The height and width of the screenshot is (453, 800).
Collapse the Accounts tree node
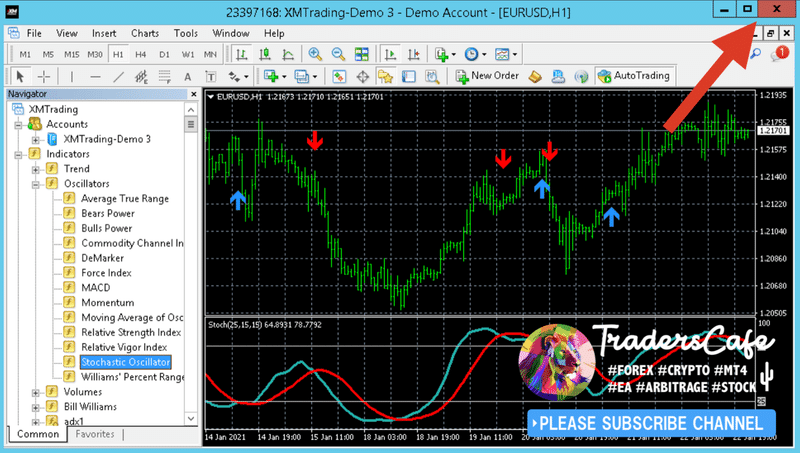tap(18, 124)
